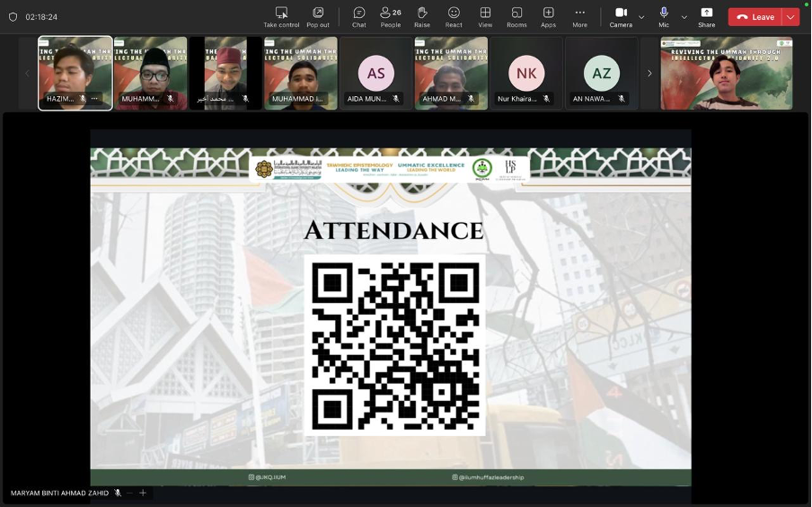Open the React emoji picker
The width and height of the screenshot is (812, 507).
click(454, 16)
